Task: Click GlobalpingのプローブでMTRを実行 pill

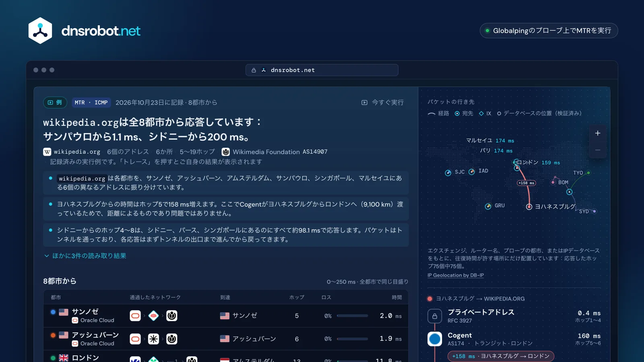Action: tap(549, 31)
